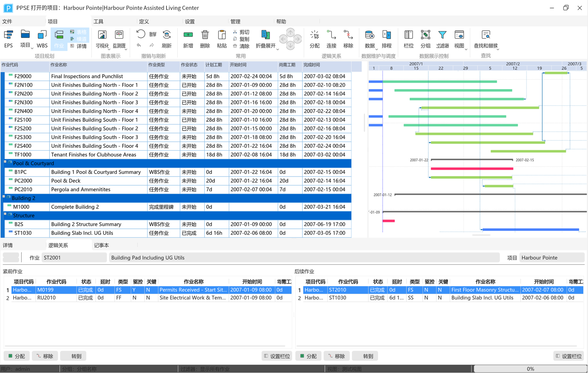This screenshot has height=373, width=588.
Task: Collapse the Building 2 group
Action: [4, 196]
